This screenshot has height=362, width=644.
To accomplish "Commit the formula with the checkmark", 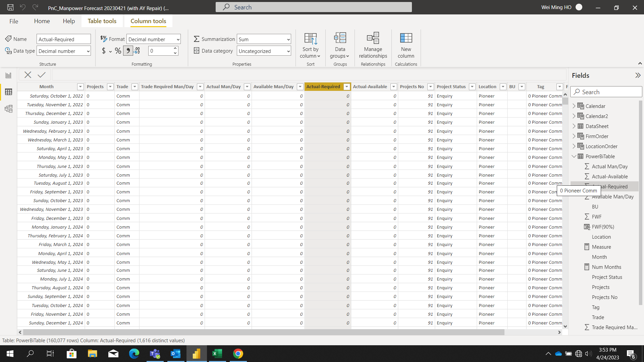I will pos(42,75).
